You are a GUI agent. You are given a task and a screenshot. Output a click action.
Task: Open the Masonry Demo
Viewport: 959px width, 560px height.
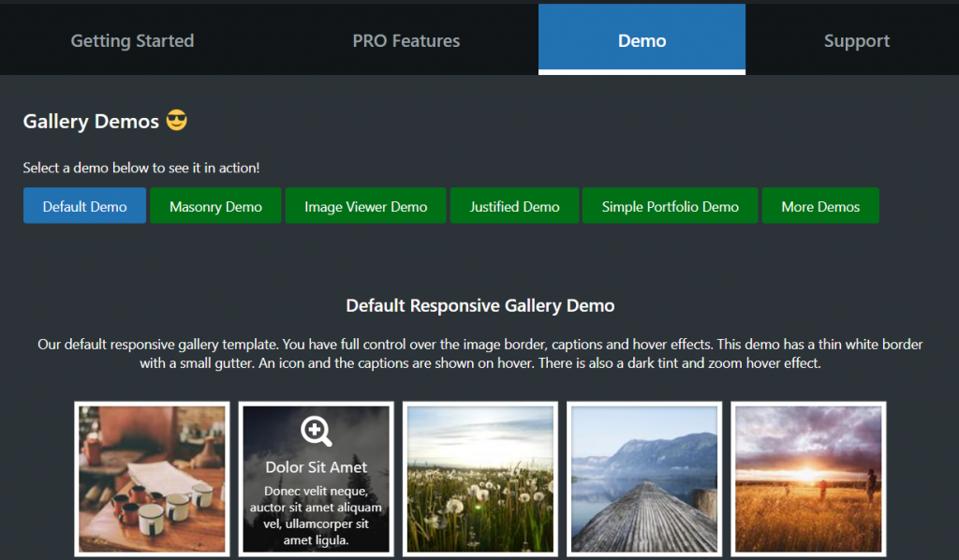click(x=214, y=205)
